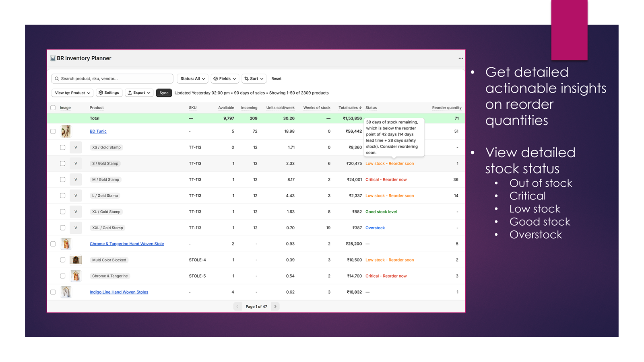
Task: Check the XS / Gold Stamp variant checkbox
Action: [63, 147]
